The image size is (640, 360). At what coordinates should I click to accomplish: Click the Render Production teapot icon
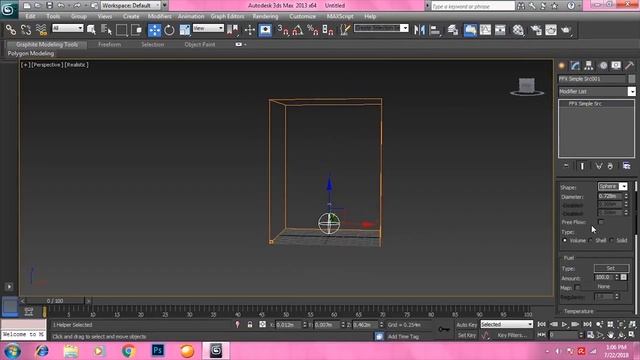566,30
